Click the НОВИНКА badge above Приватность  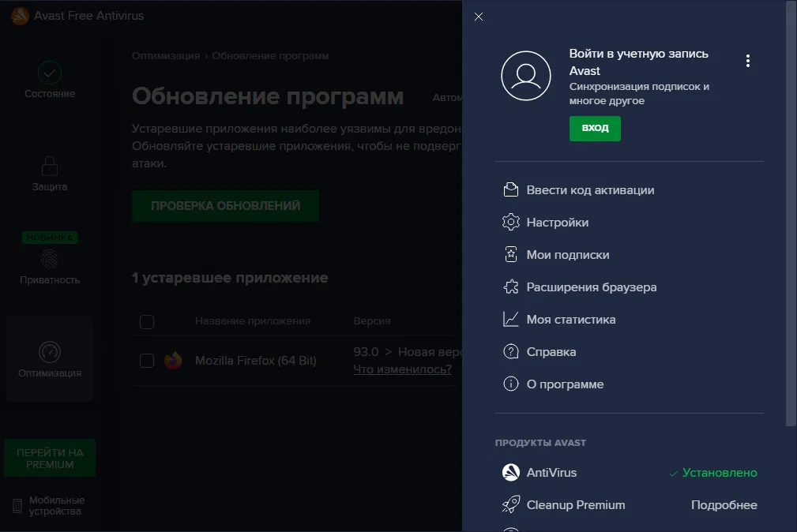pos(50,238)
